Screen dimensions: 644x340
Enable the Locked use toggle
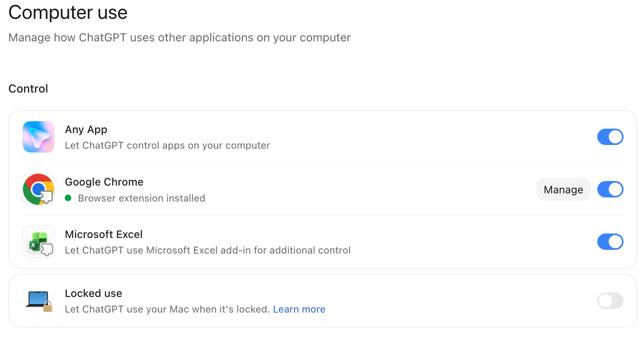pyautogui.click(x=610, y=301)
